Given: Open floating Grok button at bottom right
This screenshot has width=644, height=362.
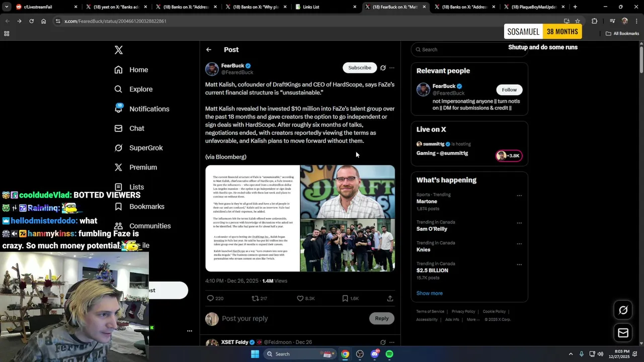Looking at the screenshot, I should (x=623, y=310).
